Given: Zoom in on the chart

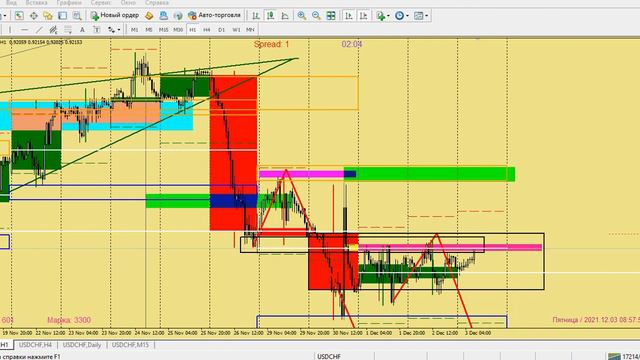Looking at the screenshot, I should tap(302, 16).
